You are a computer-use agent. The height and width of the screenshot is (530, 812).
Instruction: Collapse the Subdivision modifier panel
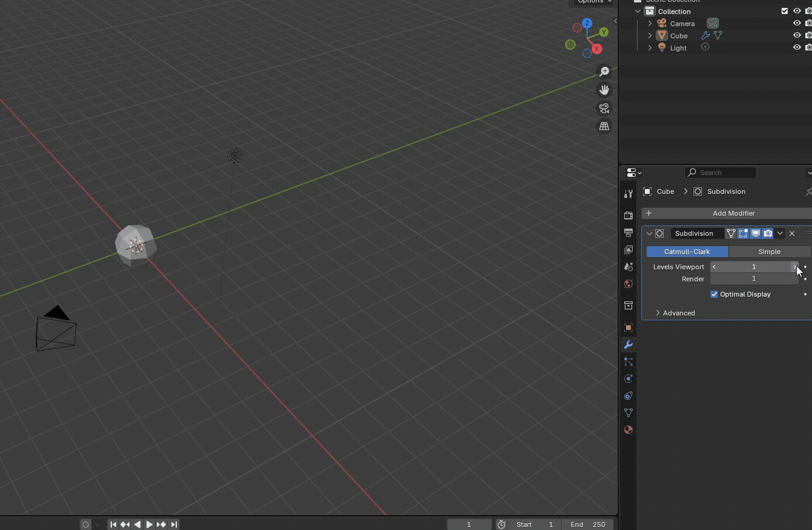pos(649,233)
